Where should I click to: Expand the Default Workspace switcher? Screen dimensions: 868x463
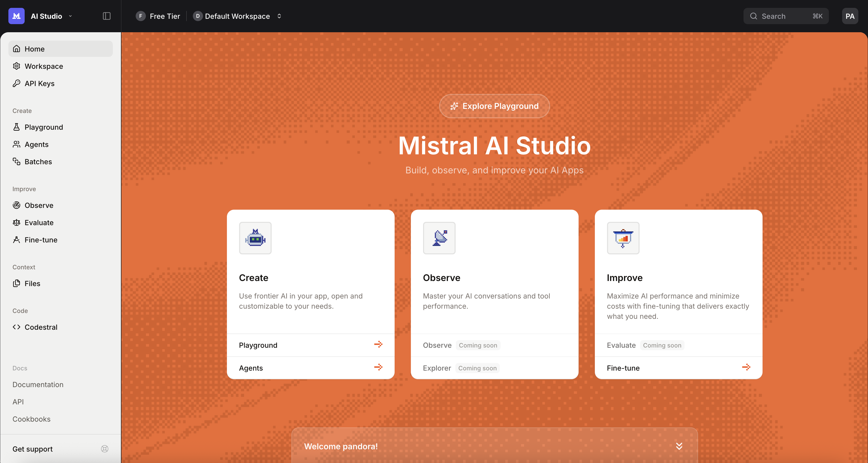(x=279, y=16)
